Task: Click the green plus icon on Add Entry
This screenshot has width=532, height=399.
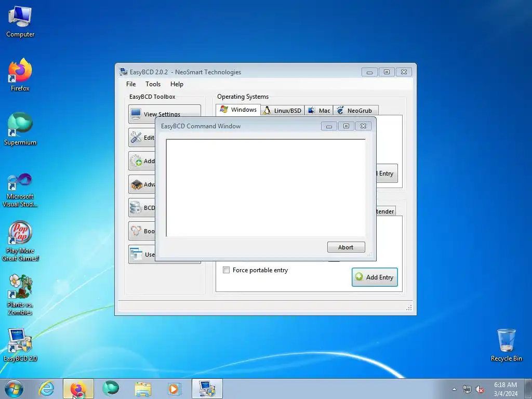Action: pos(359,277)
